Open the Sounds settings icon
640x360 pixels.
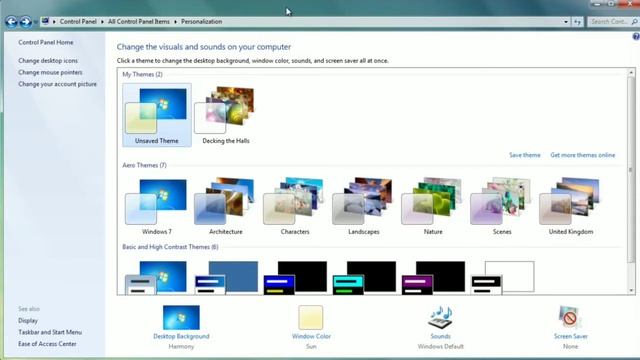click(440, 318)
